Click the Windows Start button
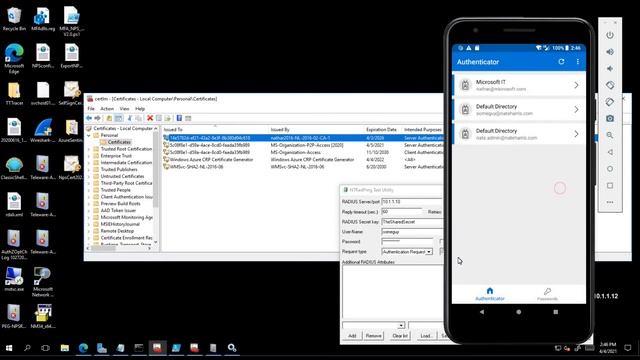The height and width of the screenshot is (360, 640). (9, 348)
